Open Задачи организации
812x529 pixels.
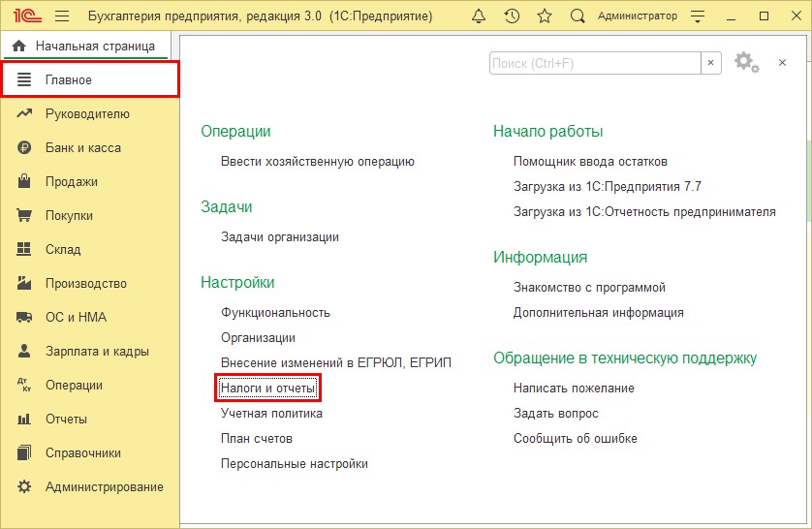pyautogui.click(x=280, y=237)
